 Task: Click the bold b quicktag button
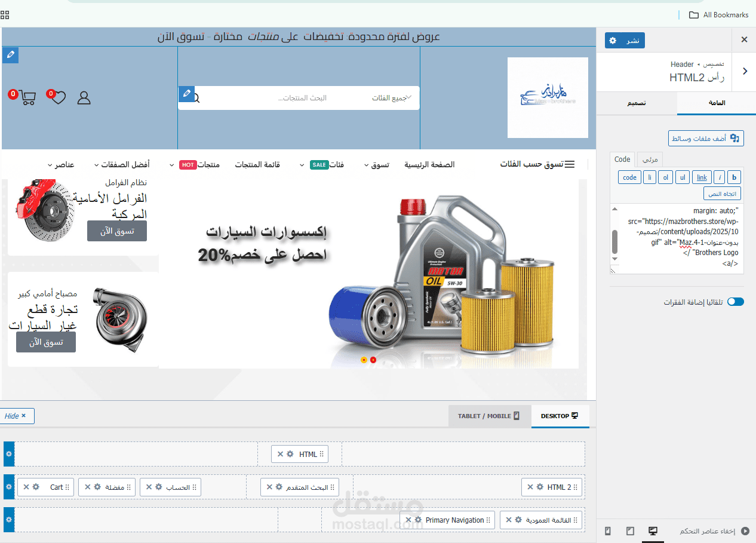[735, 177]
